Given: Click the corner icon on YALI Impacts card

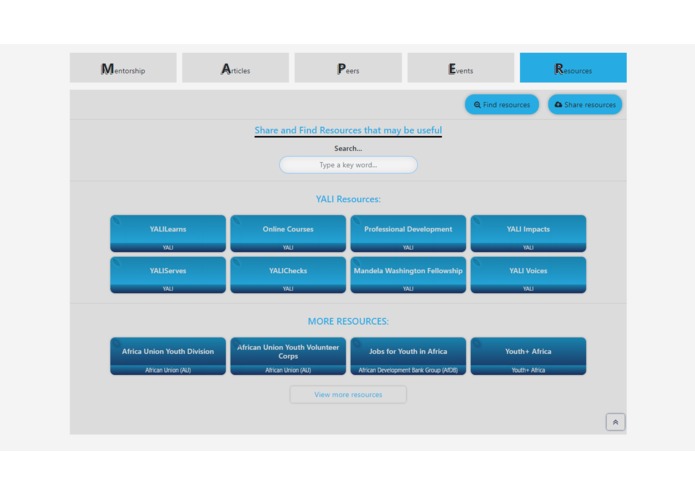Looking at the screenshot, I should 476,220.
